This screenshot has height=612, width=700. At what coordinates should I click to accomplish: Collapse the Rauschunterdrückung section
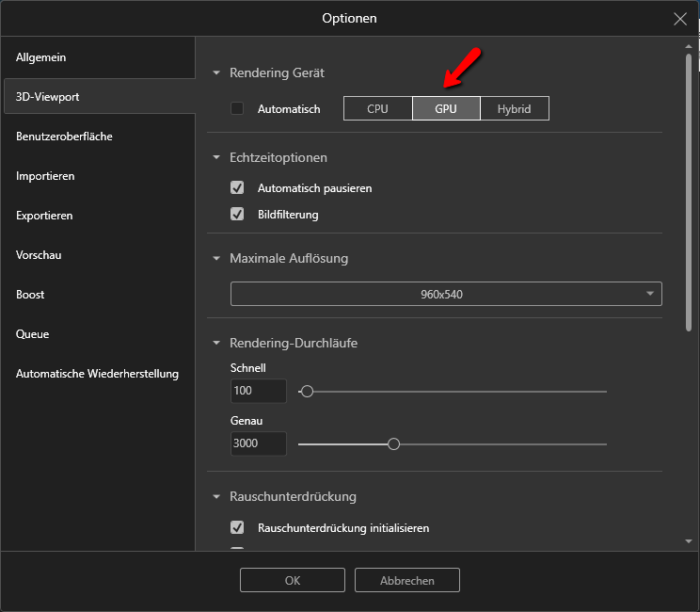tap(216, 497)
